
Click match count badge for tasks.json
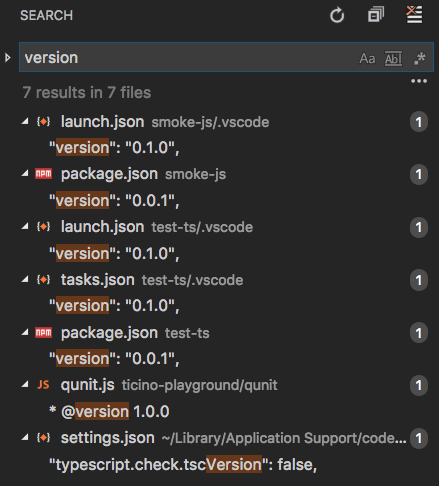tap(419, 280)
